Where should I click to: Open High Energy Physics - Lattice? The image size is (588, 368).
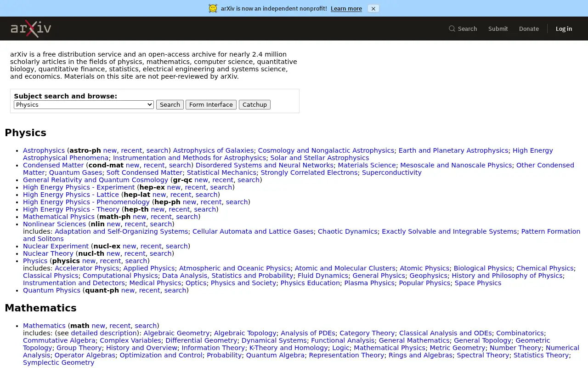(71, 195)
